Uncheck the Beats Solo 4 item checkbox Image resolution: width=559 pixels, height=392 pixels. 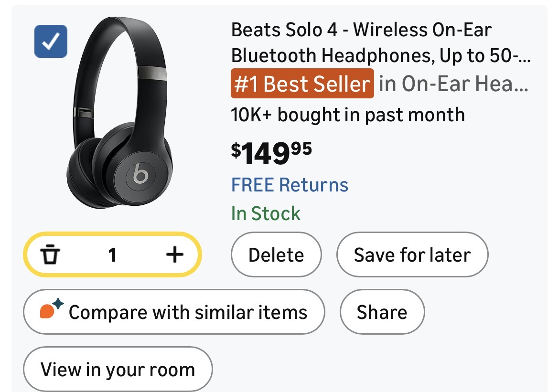click(51, 42)
